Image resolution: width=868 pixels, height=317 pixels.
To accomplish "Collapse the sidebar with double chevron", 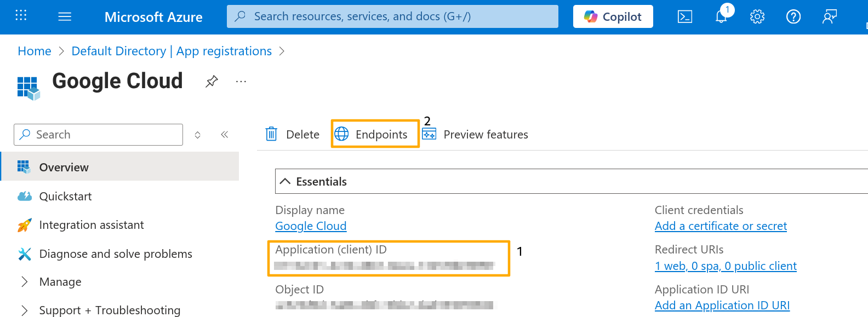I will click(225, 135).
